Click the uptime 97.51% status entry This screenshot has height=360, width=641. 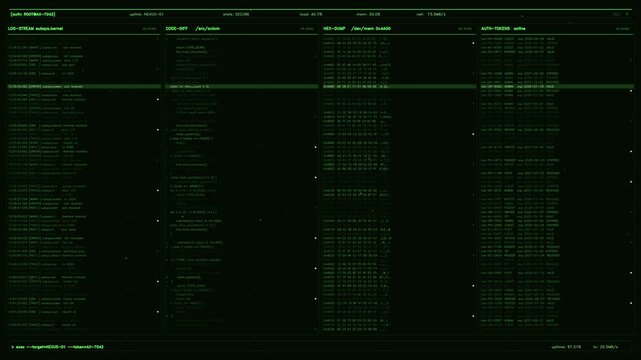click(x=566, y=347)
